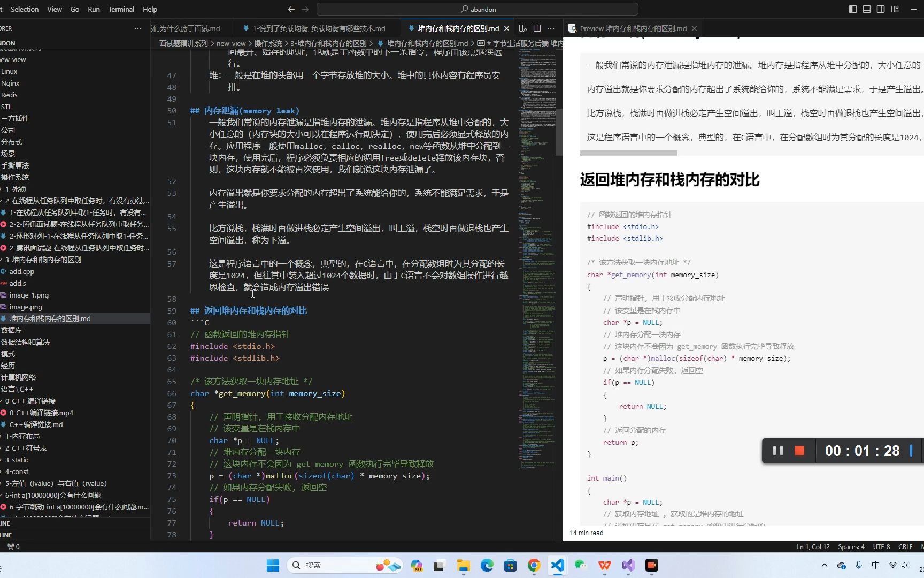Switch to 们为什么疲于面试.md tab
This screenshot has width=924, height=578.
click(185, 28)
